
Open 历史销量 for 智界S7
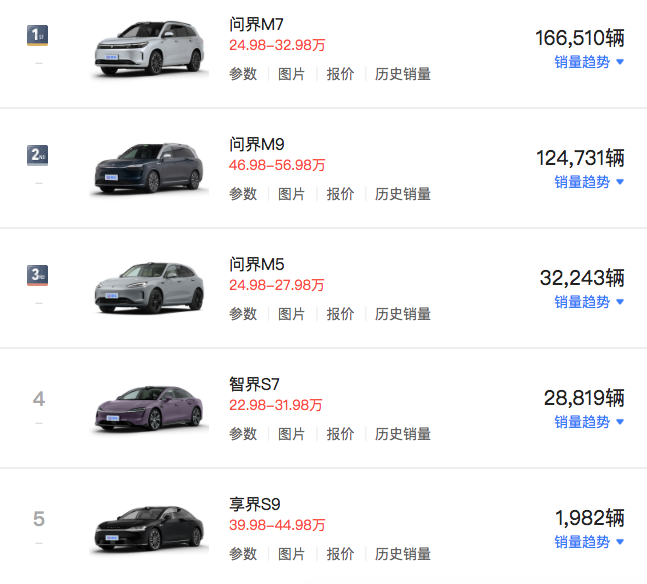click(403, 434)
